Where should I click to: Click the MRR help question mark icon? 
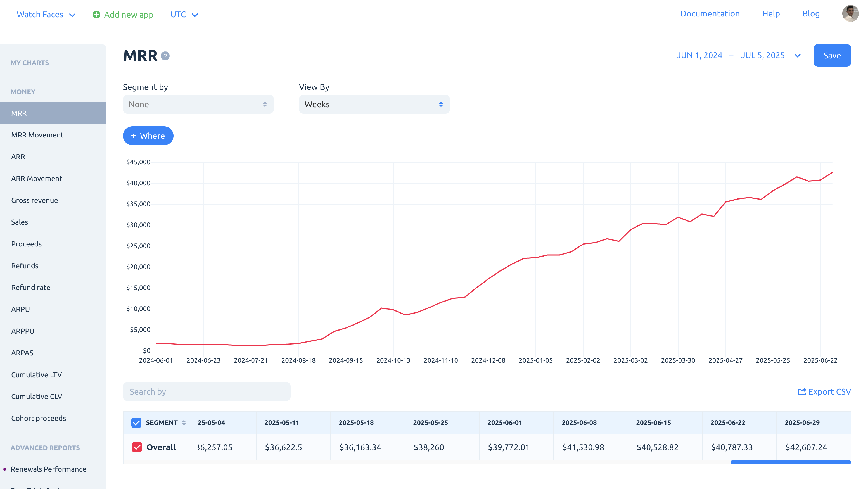(165, 56)
